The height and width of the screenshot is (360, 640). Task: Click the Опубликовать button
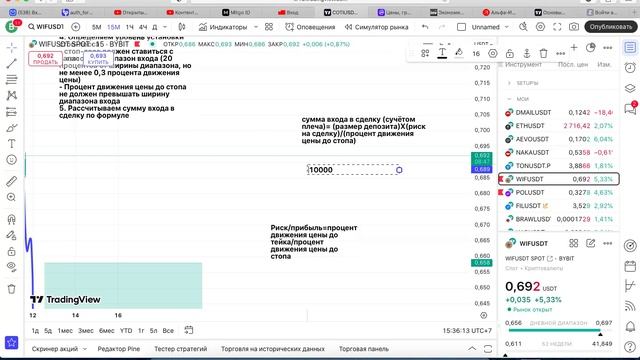[x=611, y=27]
